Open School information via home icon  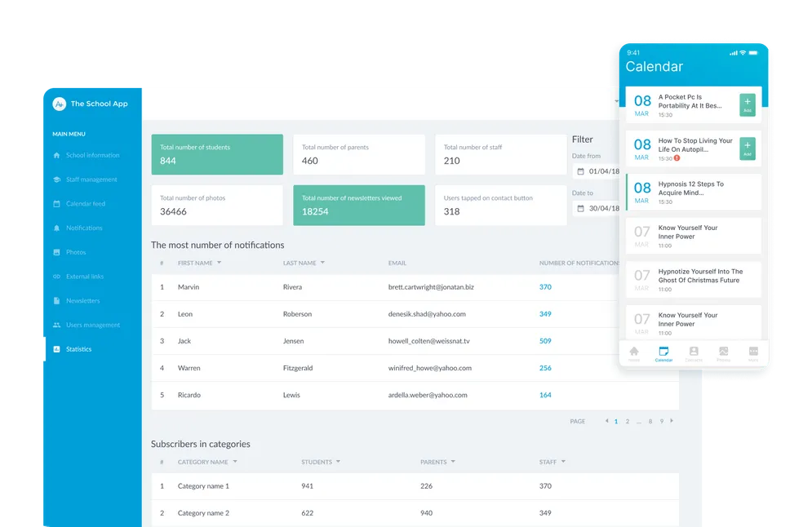(56, 155)
